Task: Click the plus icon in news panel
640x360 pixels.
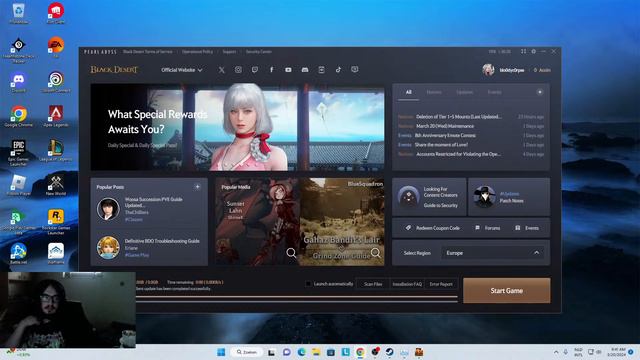Action: [540, 92]
